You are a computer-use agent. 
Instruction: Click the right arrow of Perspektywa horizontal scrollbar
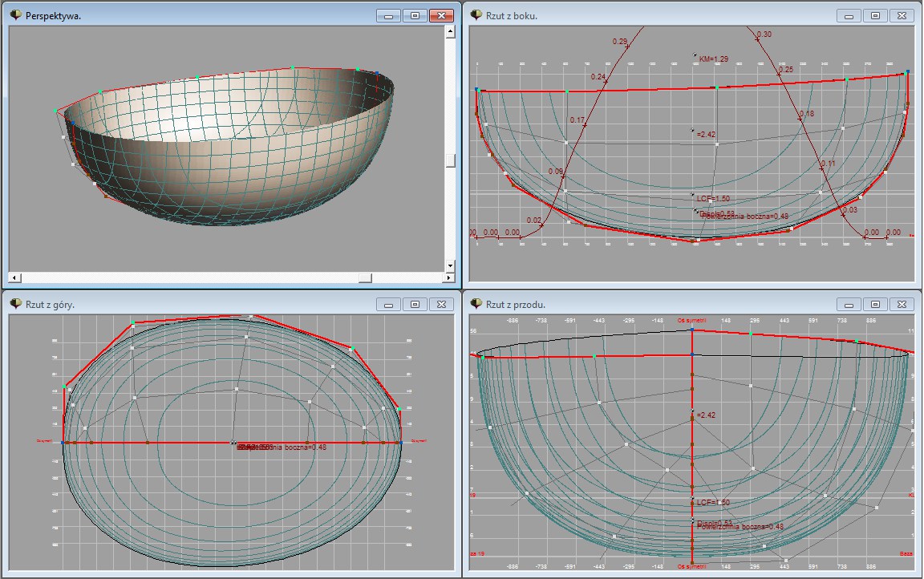coord(449,277)
